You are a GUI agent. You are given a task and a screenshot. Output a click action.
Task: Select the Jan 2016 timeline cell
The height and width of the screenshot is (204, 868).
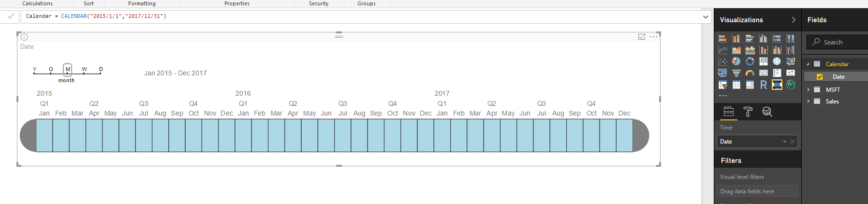tap(243, 135)
